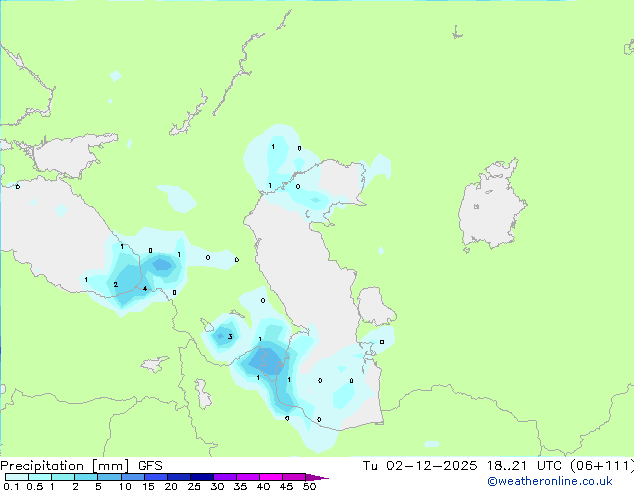
Task: Click the legend swatch between 20 and 25
Action: pyautogui.click(x=178, y=477)
